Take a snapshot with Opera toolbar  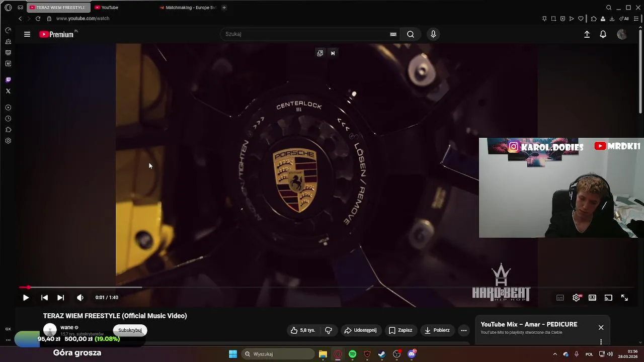coord(553,19)
